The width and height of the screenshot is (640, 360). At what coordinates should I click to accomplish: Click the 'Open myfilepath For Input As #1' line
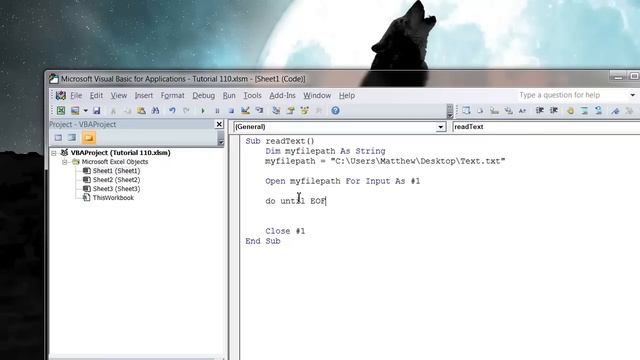click(x=342, y=181)
